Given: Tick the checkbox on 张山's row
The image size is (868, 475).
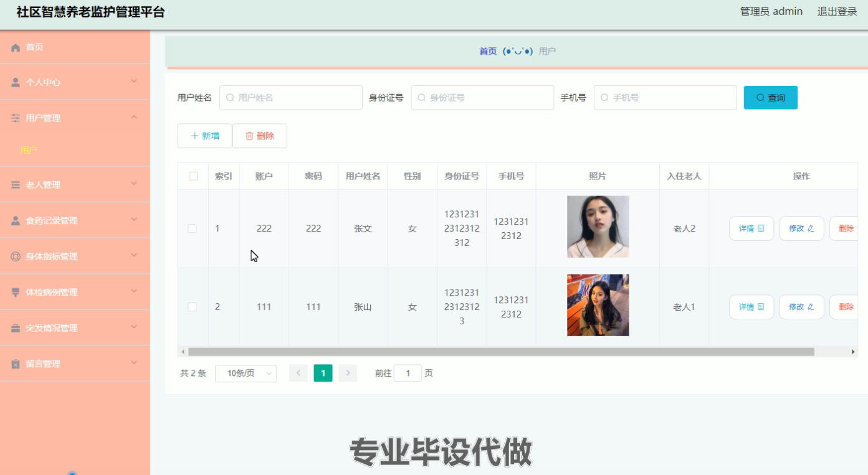Looking at the screenshot, I should pos(193,306).
